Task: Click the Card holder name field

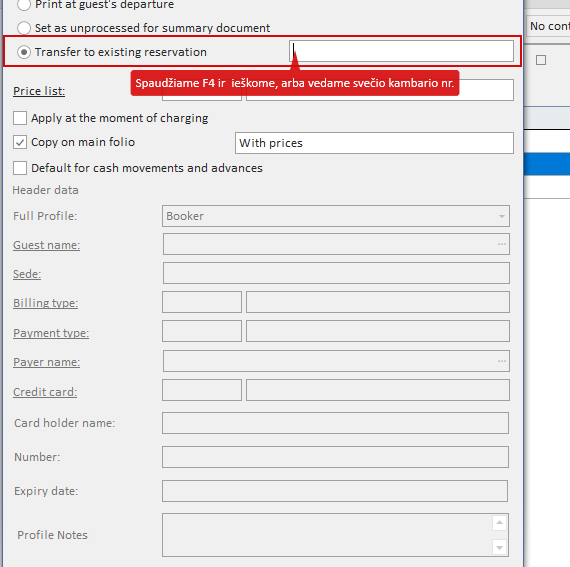Action: (335, 423)
